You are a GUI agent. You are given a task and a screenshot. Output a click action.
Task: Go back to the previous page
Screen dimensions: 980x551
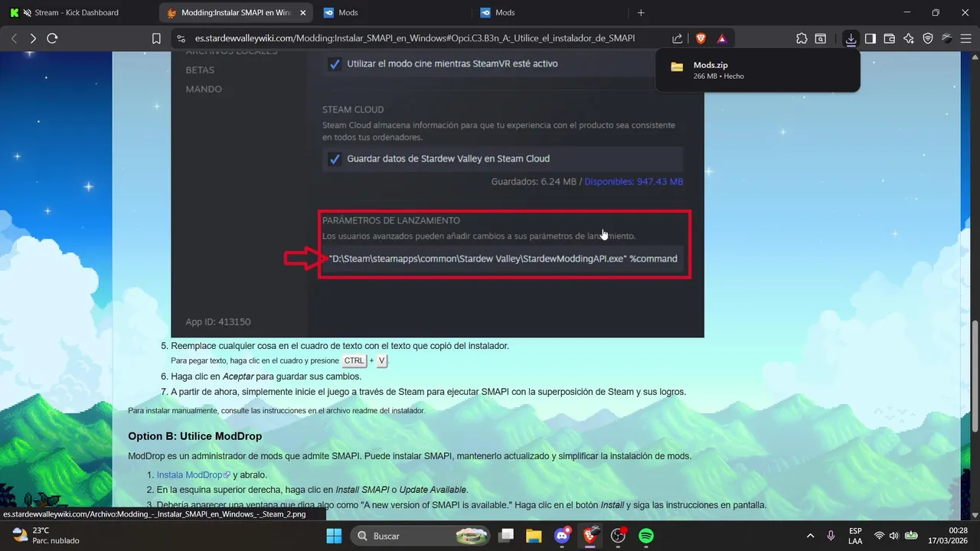(14, 38)
